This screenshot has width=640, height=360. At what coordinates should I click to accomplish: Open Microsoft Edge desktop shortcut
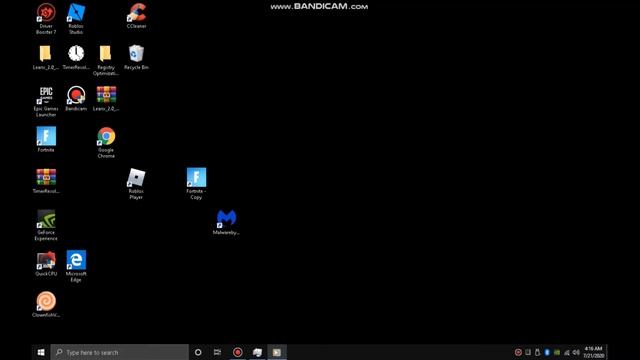coord(76,266)
